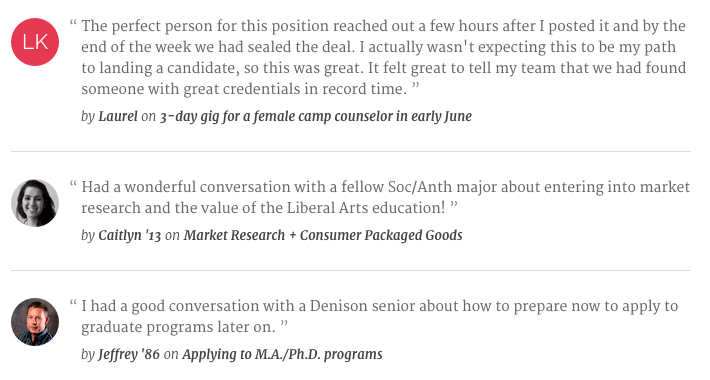Click the Jeffrey '86 author name
This screenshot has height=380, width=710.
[129, 355]
